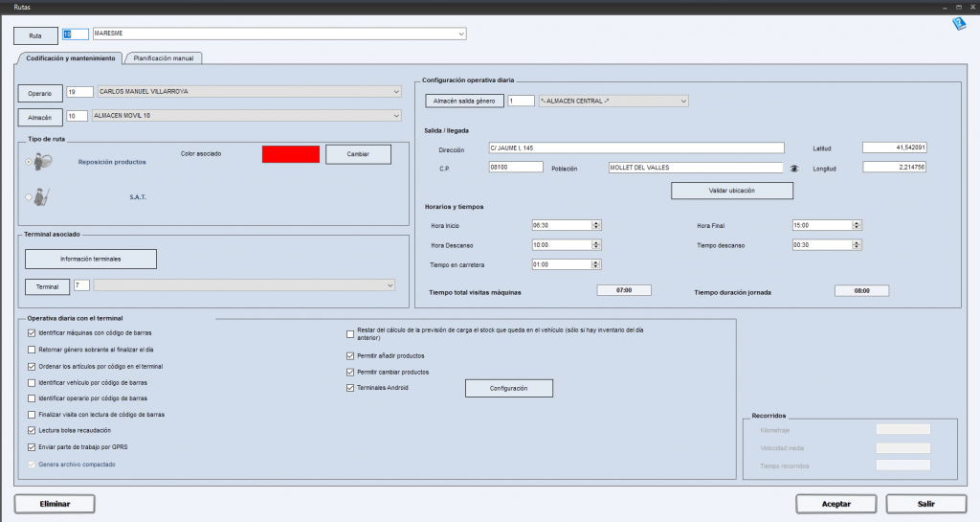Enable Restar del cálculo de previsión checkbox
The width and height of the screenshot is (980, 522).
350,334
